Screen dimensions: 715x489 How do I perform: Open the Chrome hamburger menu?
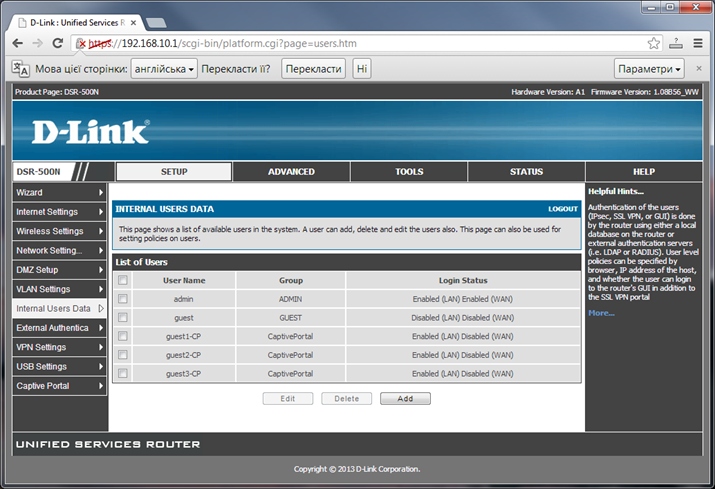[x=697, y=44]
